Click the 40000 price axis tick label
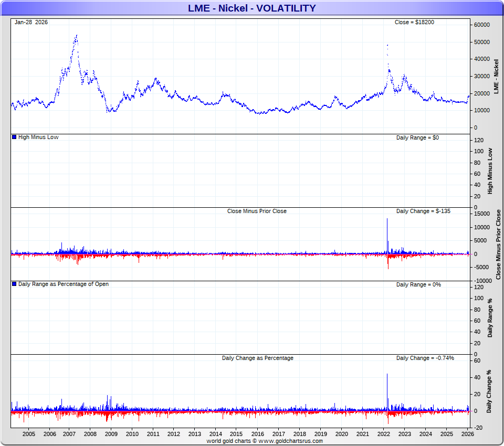 pos(482,59)
